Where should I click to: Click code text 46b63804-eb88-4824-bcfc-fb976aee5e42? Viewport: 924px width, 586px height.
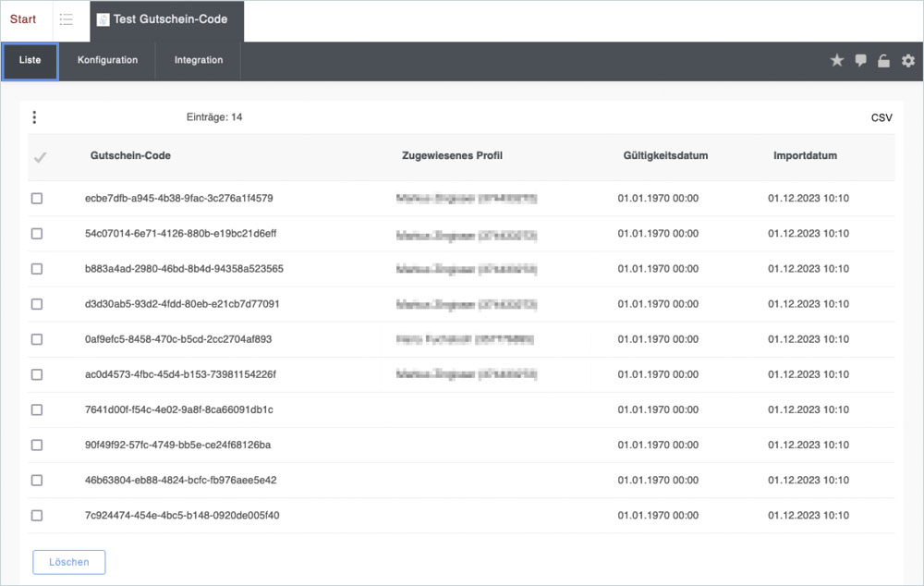181,481
